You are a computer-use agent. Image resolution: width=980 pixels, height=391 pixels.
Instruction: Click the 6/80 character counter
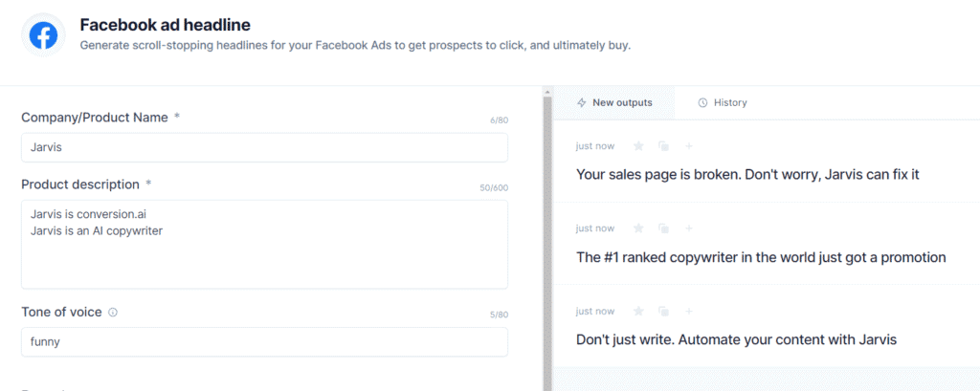point(499,120)
